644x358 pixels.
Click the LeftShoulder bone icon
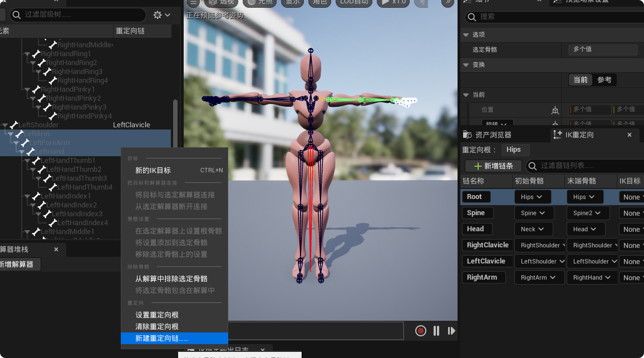14,125
